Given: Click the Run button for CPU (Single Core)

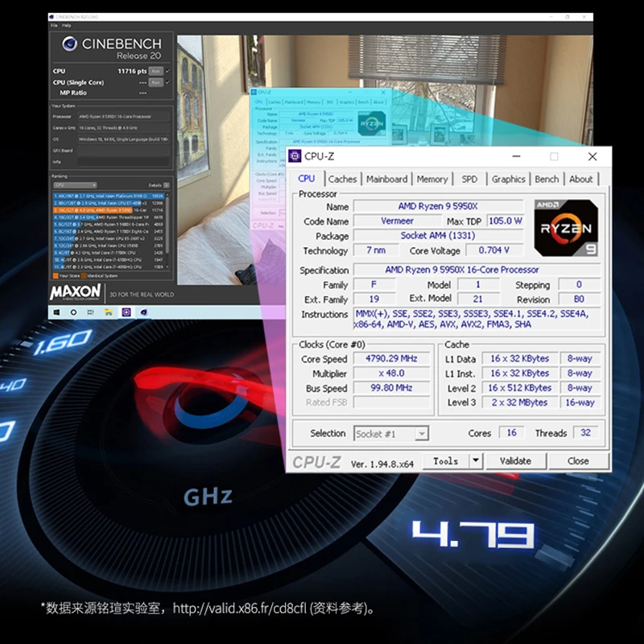Looking at the screenshot, I should click(155, 83).
